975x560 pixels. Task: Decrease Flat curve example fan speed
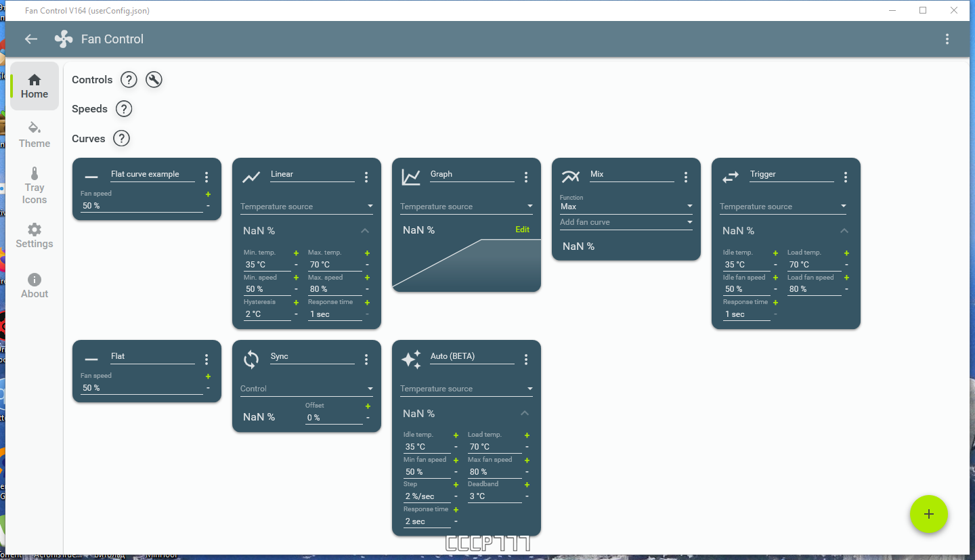coord(208,206)
